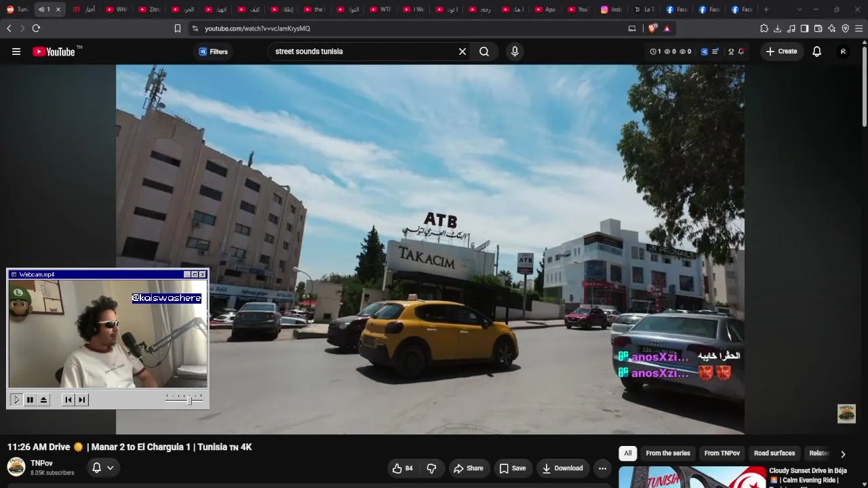Image resolution: width=868 pixels, height=488 pixels.
Task: Click the trophy extension icon
Action: pos(731,52)
